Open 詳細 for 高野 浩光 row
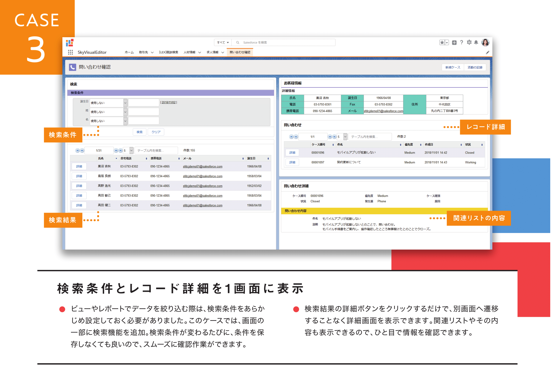555x392 pixels. tap(79, 186)
